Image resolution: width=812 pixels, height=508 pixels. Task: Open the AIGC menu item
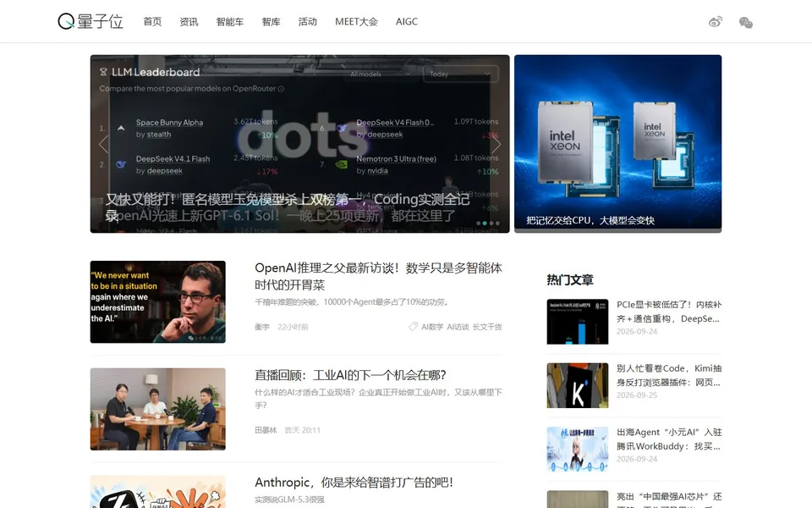407,22
